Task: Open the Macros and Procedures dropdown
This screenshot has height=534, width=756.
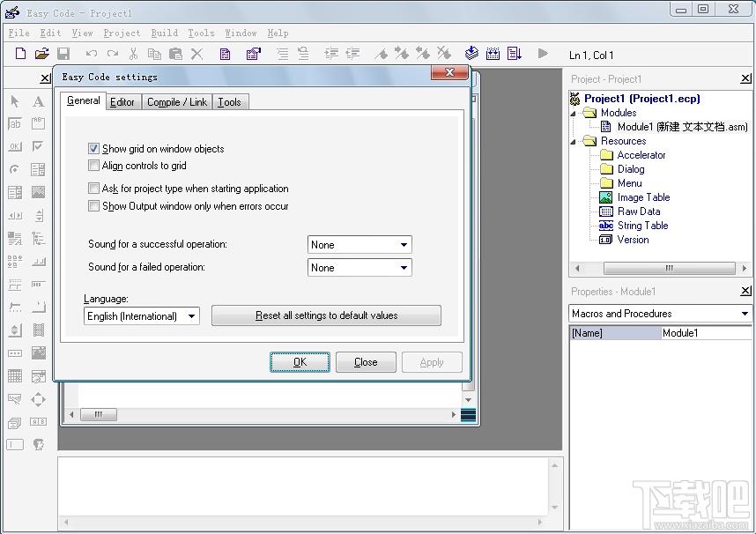Action: [x=660, y=314]
